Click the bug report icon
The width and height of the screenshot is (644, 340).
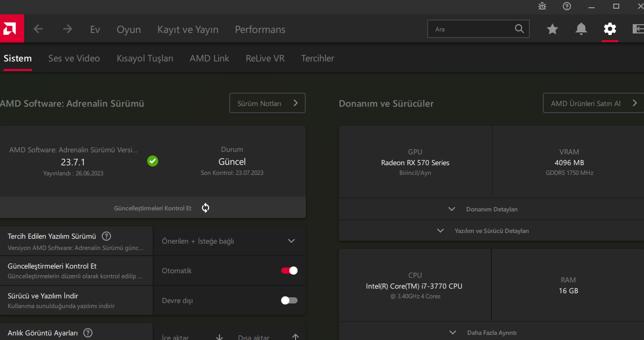coord(542,6)
